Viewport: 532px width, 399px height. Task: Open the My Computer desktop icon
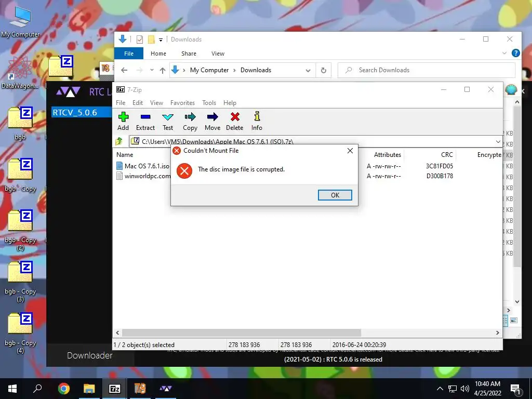(20, 22)
